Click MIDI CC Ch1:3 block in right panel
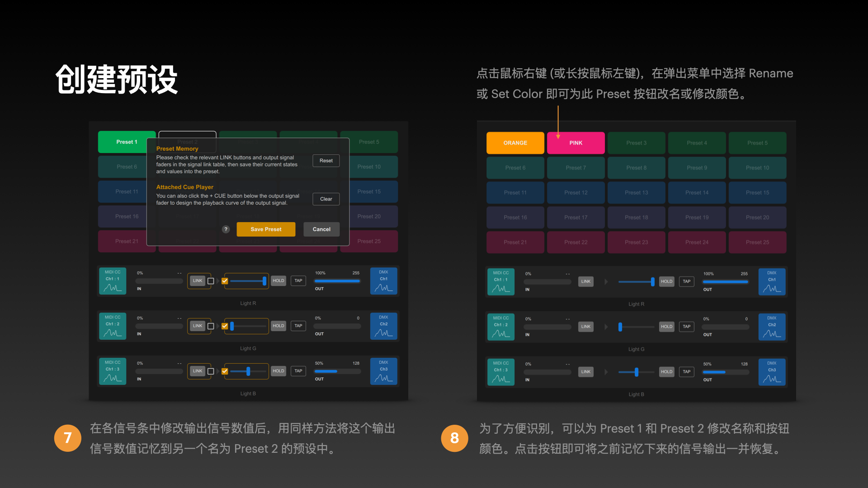Viewport: 868px width, 488px height. [x=501, y=372]
